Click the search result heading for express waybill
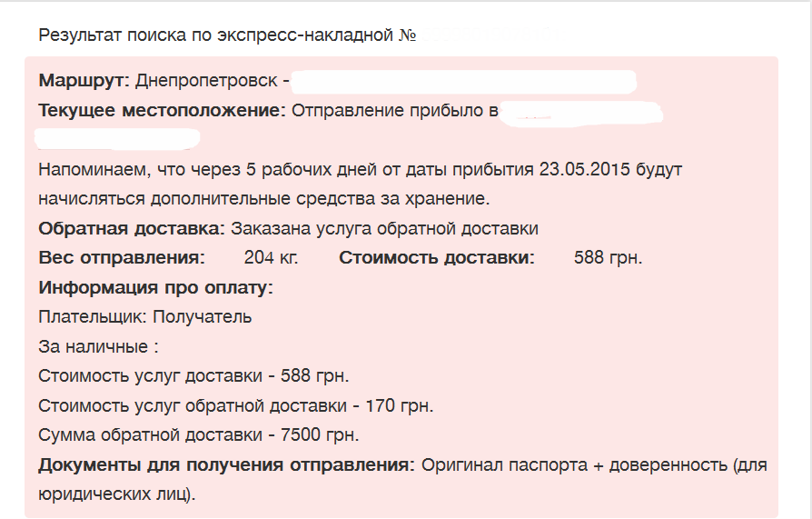Viewport: 812px width, 519px height. 227,35
